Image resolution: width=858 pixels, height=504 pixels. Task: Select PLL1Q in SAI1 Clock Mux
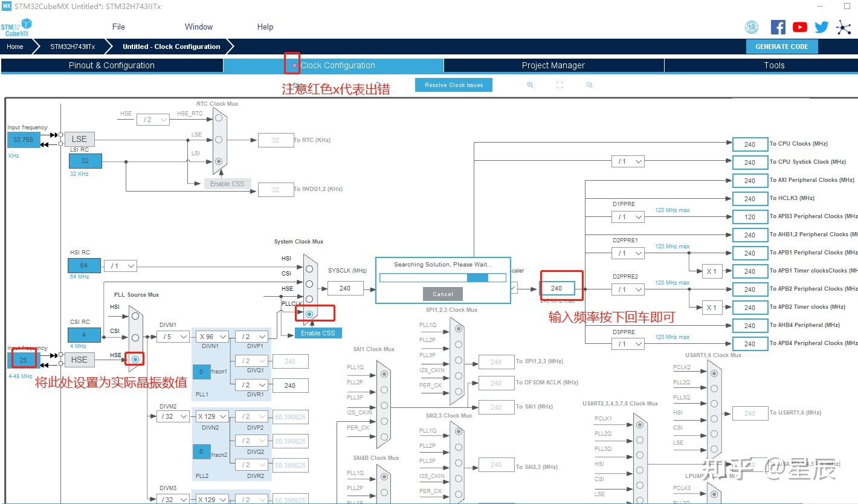coord(384,375)
